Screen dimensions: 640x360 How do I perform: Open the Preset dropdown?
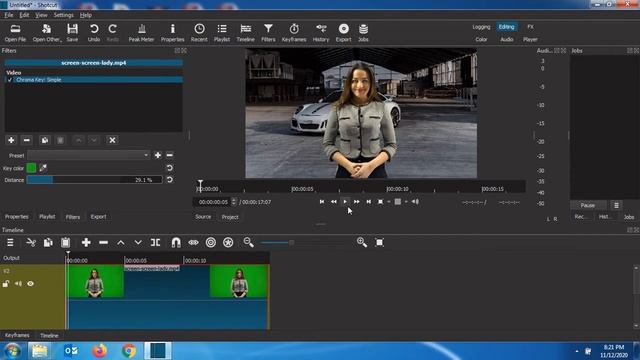click(x=89, y=155)
